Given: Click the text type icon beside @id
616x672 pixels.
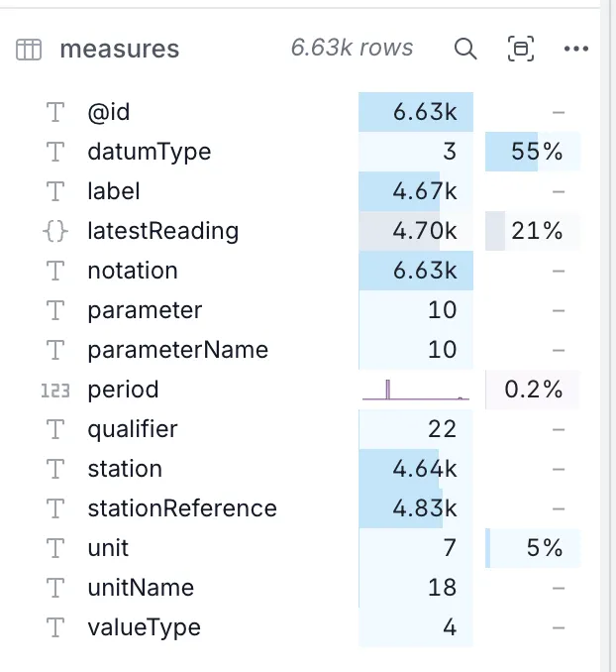Looking at the screenshot, I should (55, 112).
